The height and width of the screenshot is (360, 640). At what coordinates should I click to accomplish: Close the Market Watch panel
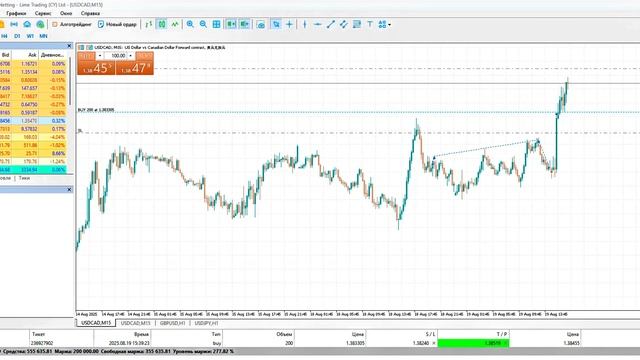point(69,46)
